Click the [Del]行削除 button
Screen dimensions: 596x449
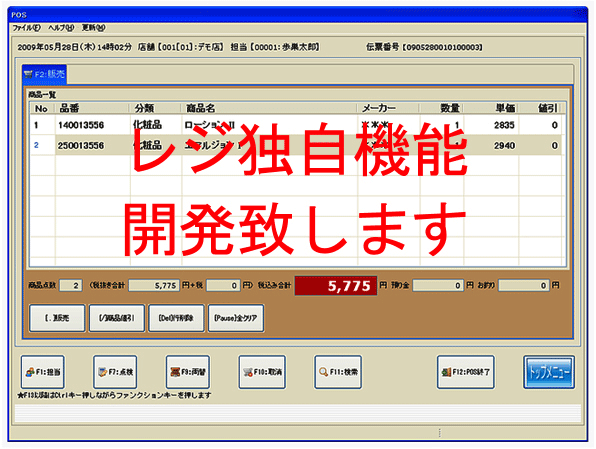(176, 318)
